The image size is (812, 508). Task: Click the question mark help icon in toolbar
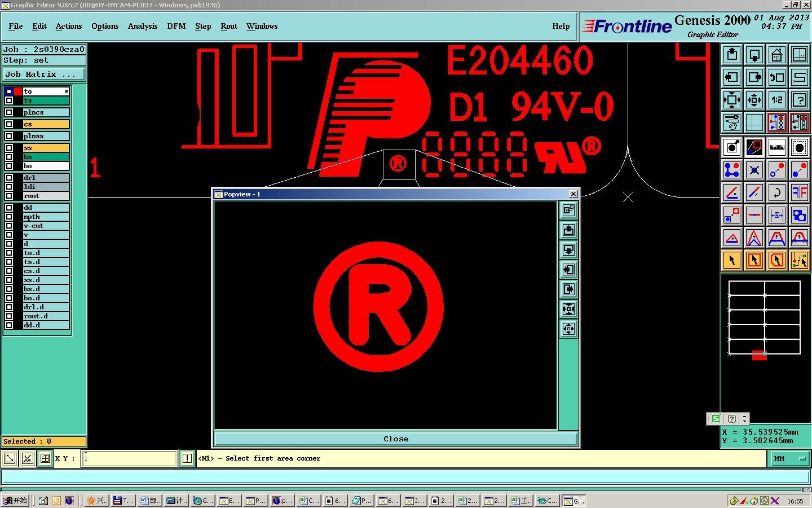click(800, 100)
